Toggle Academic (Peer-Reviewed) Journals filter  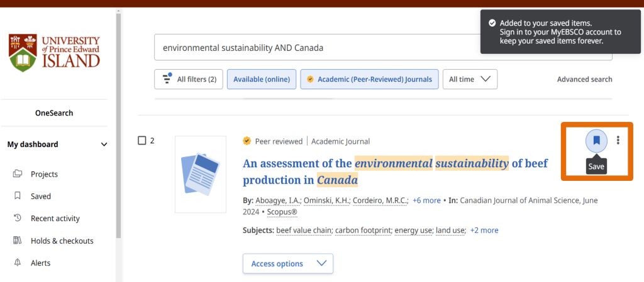pyautogui.click(x=369, y=79)
